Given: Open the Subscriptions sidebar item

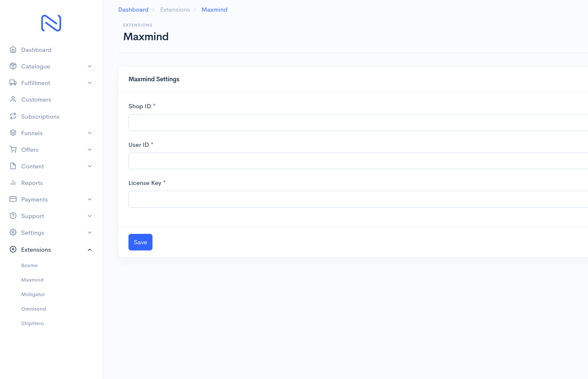Looking at the screenshot, I should (x=51, y=117).
